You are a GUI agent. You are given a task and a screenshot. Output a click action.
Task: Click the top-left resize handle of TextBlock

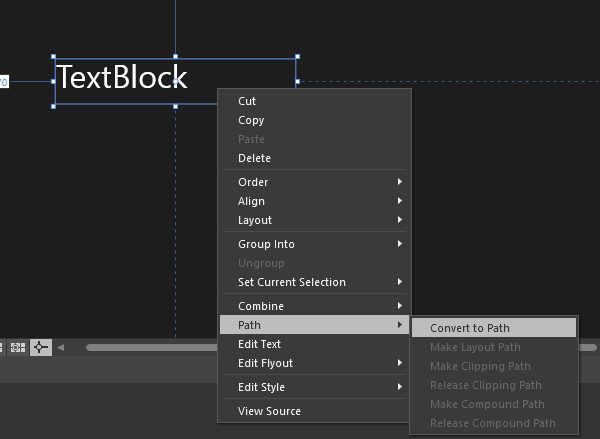(54, 57)
